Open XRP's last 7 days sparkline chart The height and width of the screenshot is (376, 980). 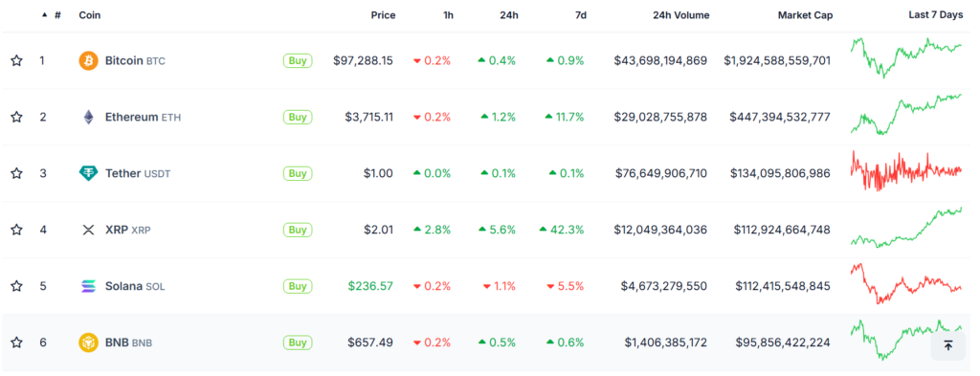pyautogui.click(x=906, y=228)
